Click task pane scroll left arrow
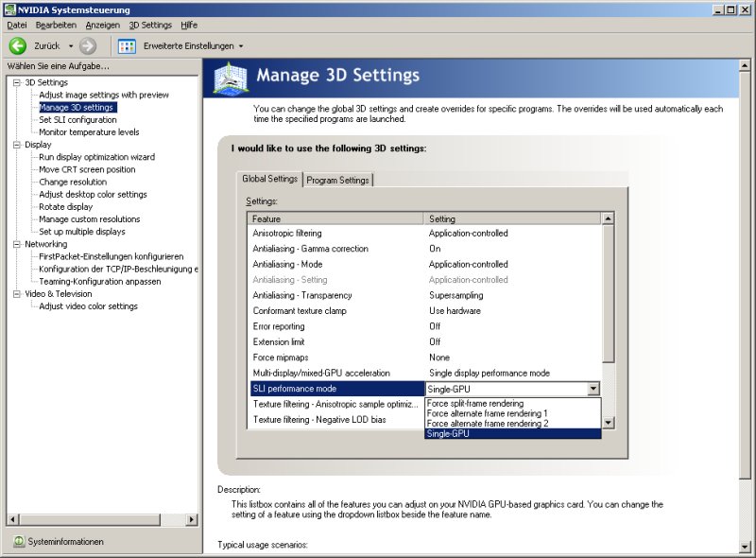 13,519
